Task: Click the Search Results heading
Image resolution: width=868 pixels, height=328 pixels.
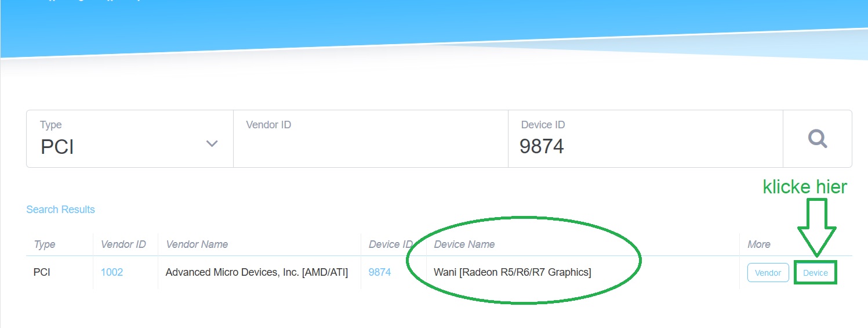Action: 60,210
